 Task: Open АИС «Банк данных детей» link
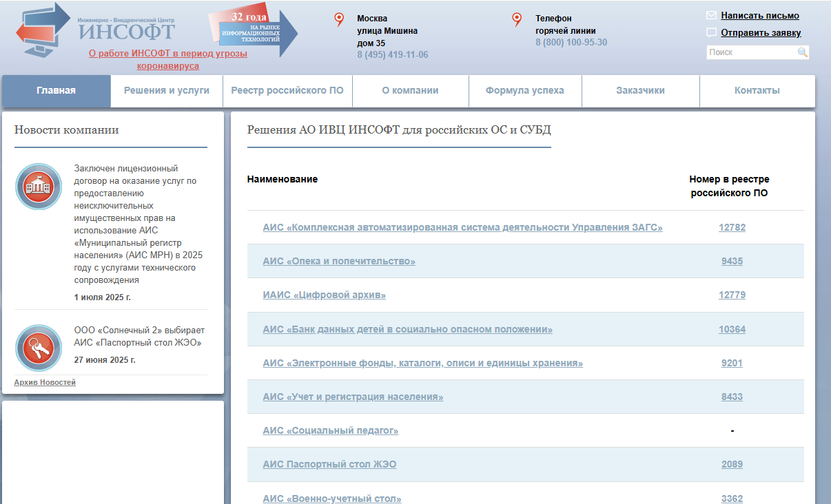coord(407,329)
